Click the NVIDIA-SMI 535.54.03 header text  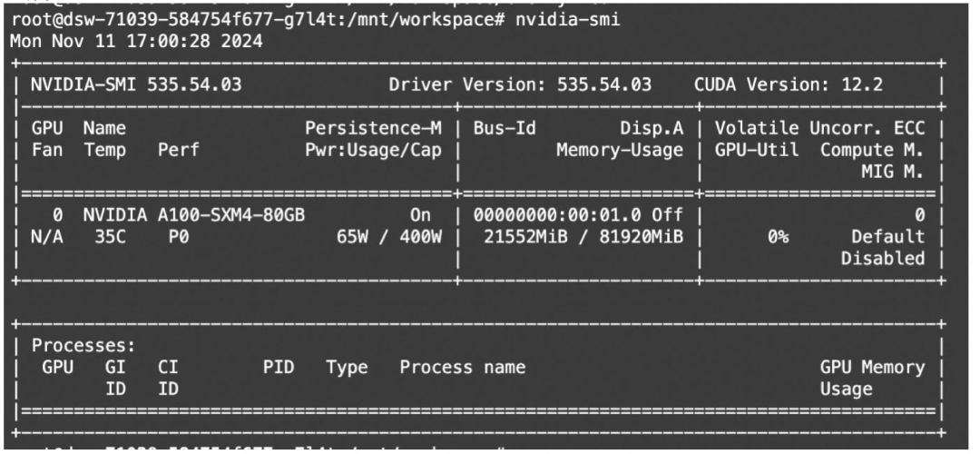[x=135, y=87]
